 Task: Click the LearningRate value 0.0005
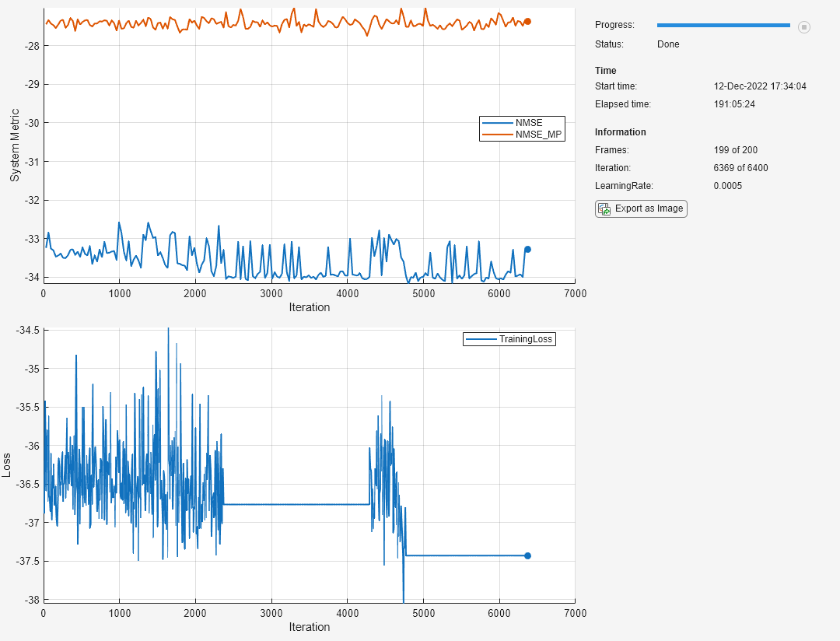pyautogui.click(x=727, y=186)
